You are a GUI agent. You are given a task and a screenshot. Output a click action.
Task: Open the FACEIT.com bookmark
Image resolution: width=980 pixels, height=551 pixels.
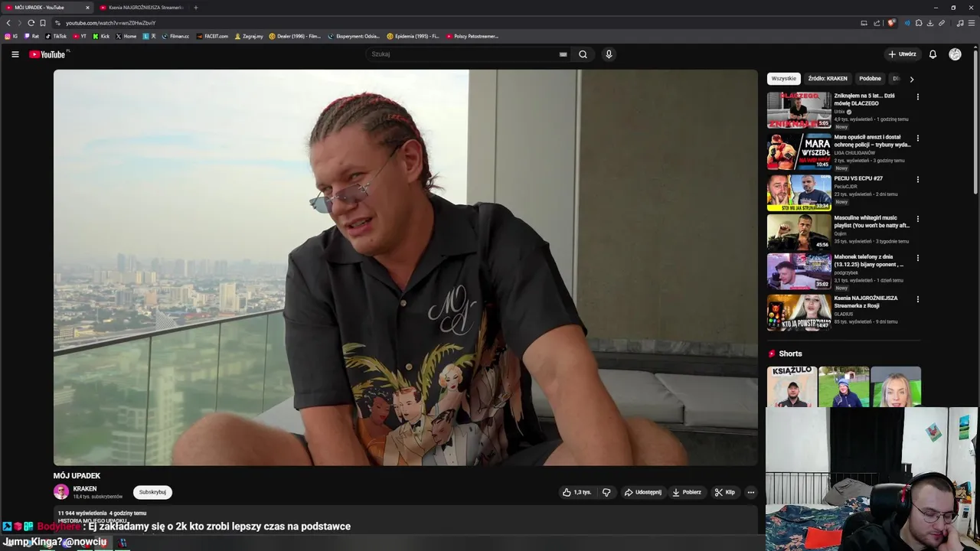pyautogui.click(x=212, y=36)
